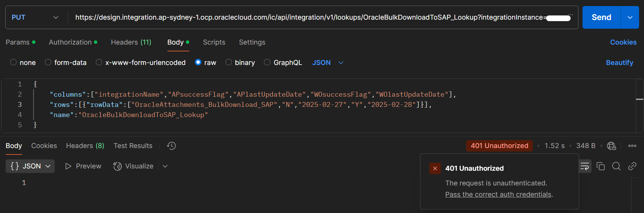Open the request Body tab
The width and height of the screenshot is (644, 213).
point(178,42)
